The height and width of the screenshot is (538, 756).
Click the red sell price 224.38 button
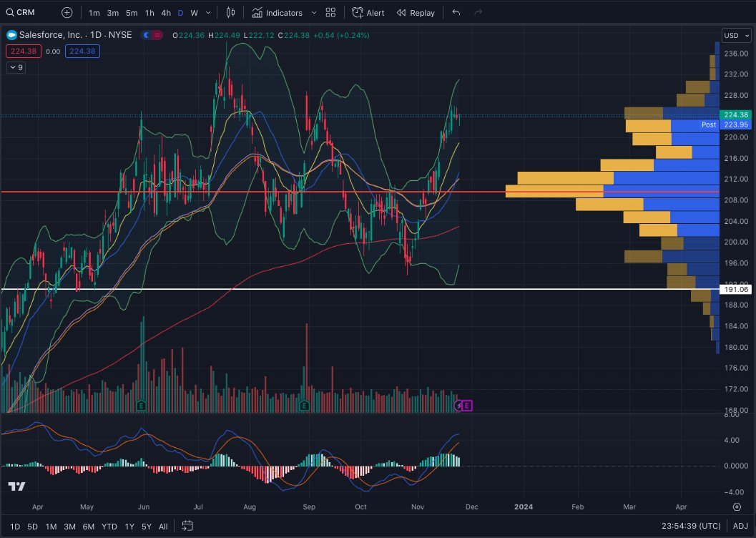[23, 51]
